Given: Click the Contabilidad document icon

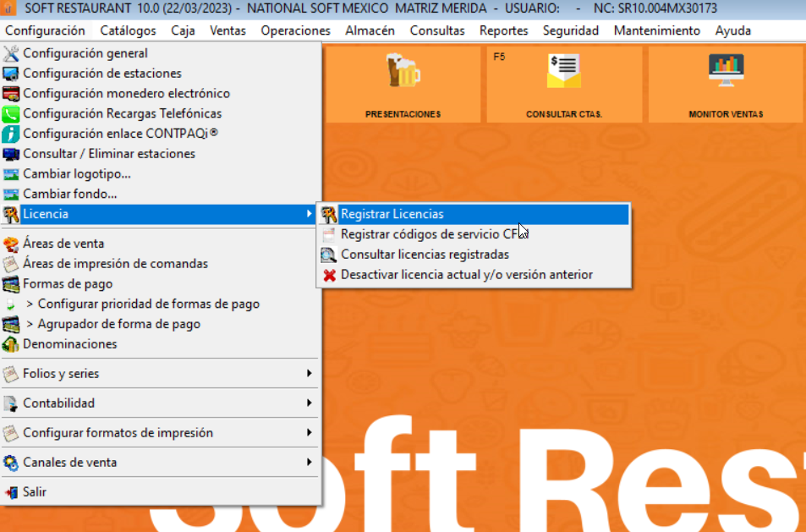Looking at the screenshot, I should [x=11, y=403].
